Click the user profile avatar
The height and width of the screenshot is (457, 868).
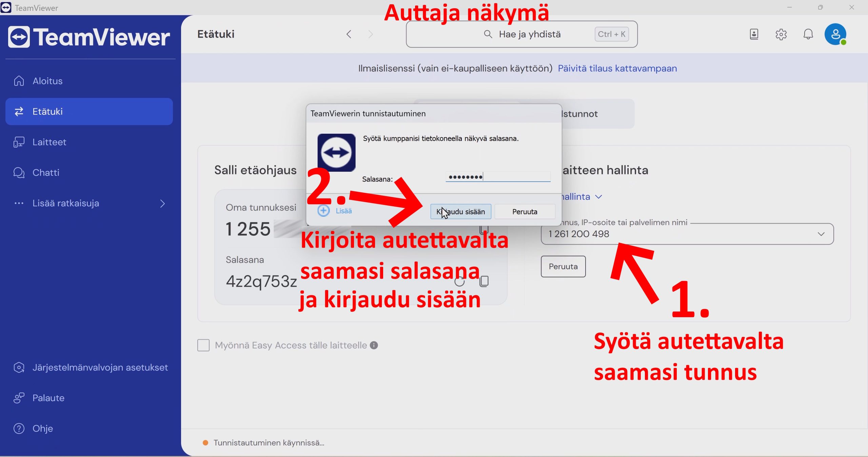click(835, 34)
